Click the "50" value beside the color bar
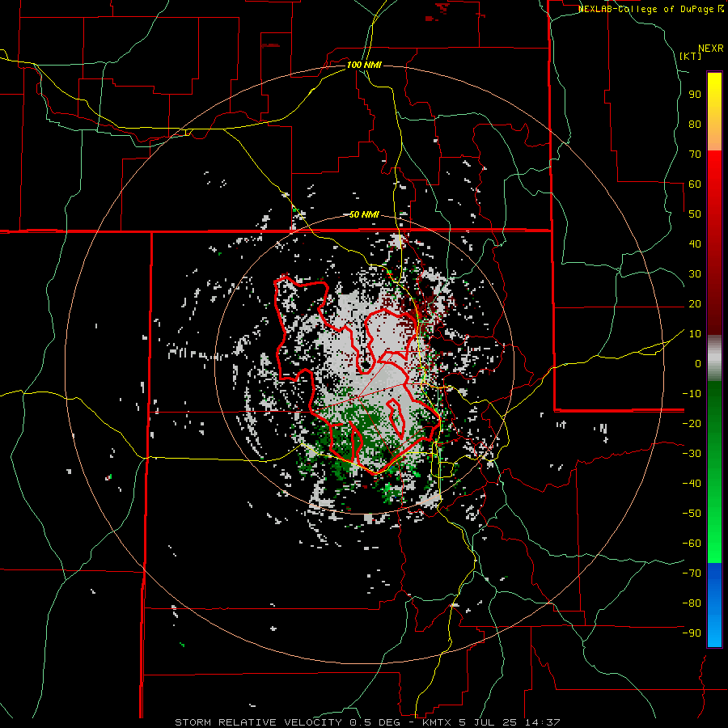This screenshot has height=728, width=728. click(x=695, y=214)
